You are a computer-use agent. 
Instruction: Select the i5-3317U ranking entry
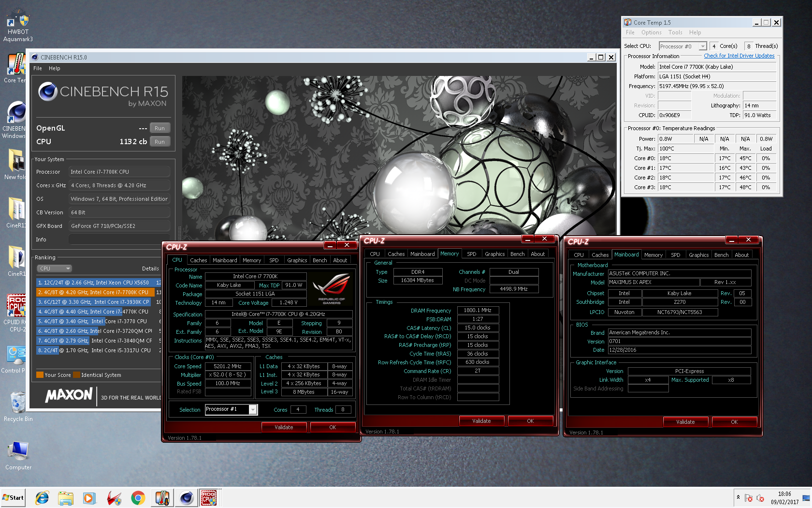click(99, 350)
